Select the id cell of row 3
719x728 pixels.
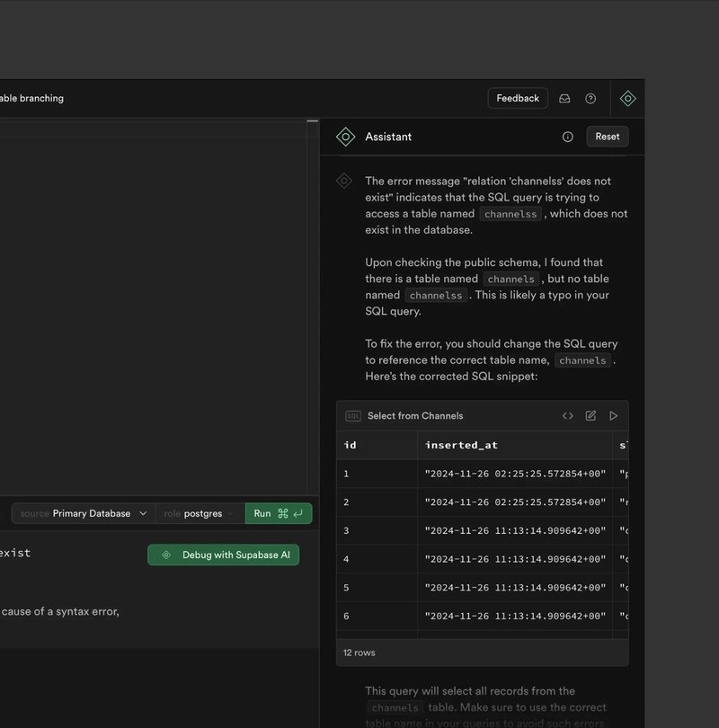tap(377, 530)
